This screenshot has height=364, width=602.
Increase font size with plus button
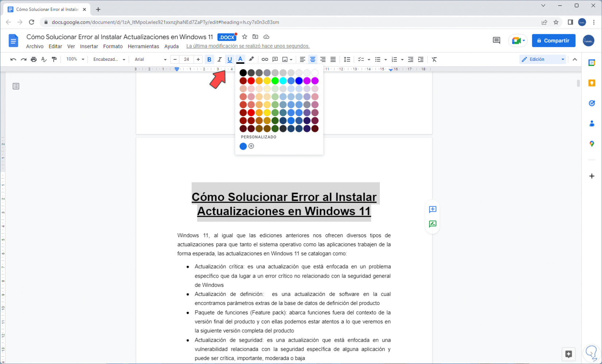[198, 59]
